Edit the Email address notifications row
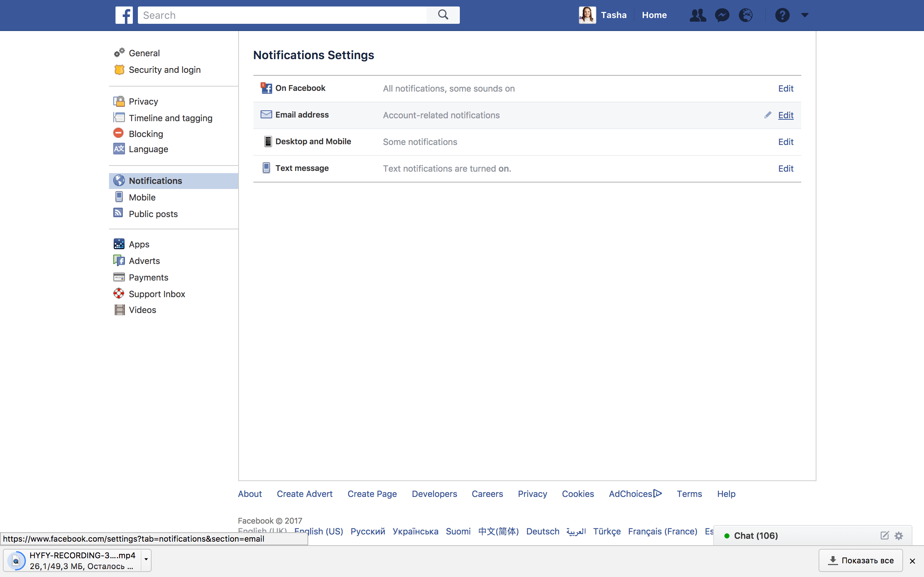 pyautogui.click(x=785, y=115)
